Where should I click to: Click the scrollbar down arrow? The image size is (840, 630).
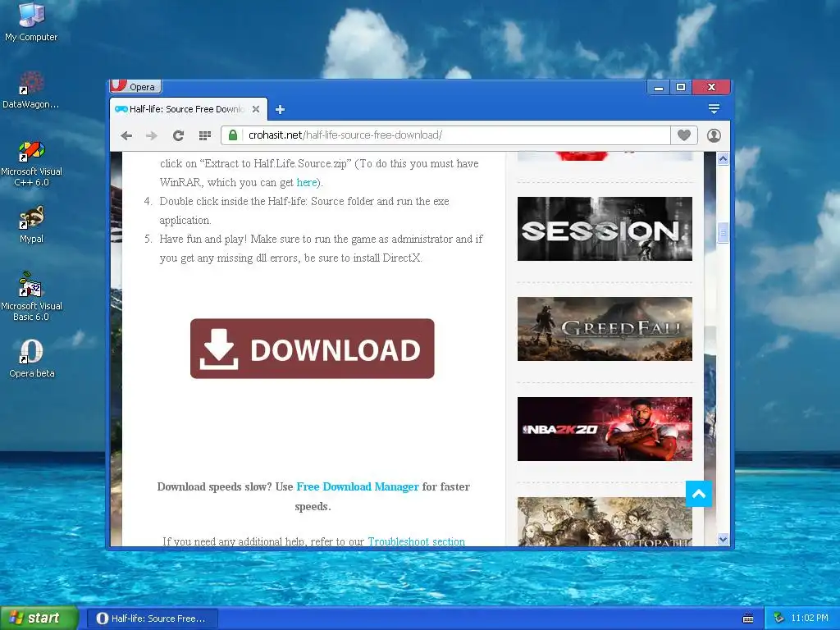point(724,540)
